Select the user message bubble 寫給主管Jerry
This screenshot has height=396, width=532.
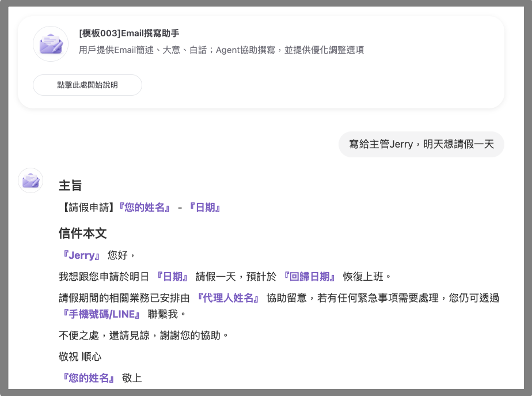421,144
